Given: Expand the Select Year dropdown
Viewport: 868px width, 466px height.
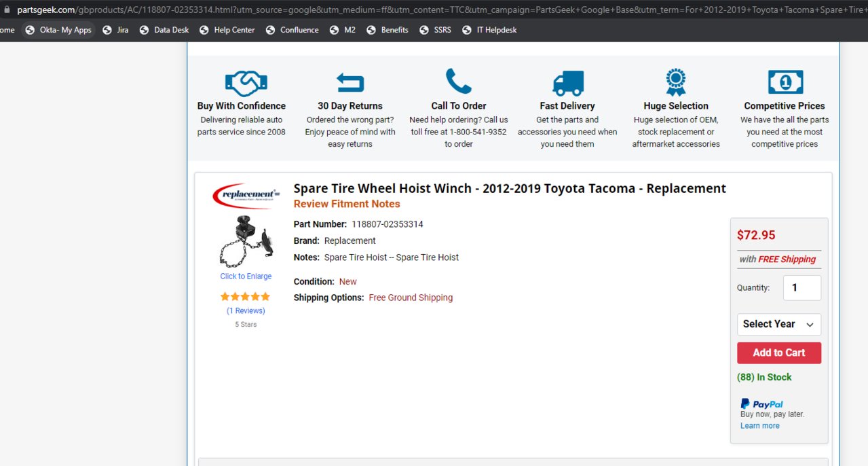Looking at the screenshot, I should tap(779, 325).
